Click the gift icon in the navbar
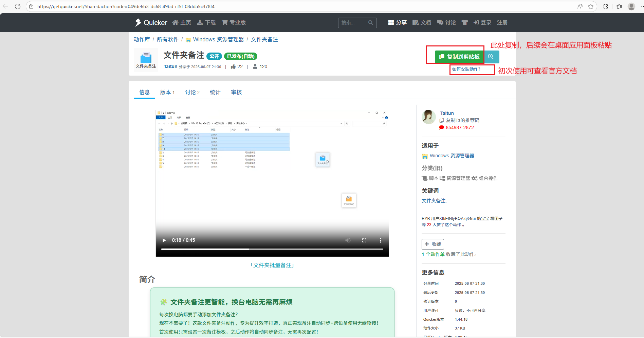Viewport: 644px width, 338px height. click(x=464, y=22)
